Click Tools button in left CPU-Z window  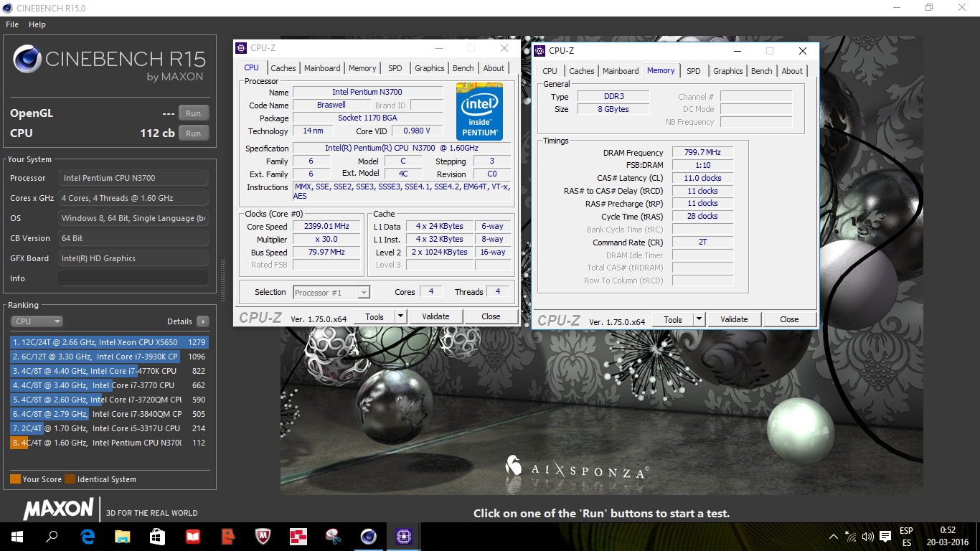pos(374,316)
